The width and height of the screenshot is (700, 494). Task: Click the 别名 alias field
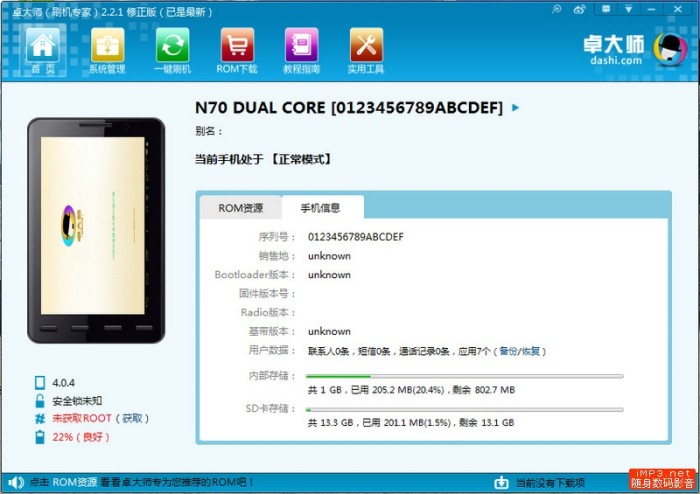click(208, 131)
